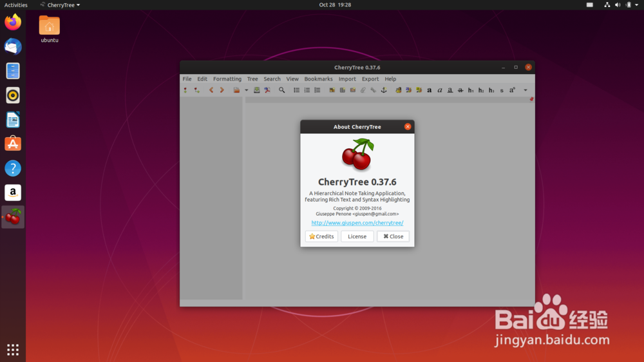This screenshot has height=362, width=644.
Task: Open the system status menu arrow
Action: coord(637,5)
